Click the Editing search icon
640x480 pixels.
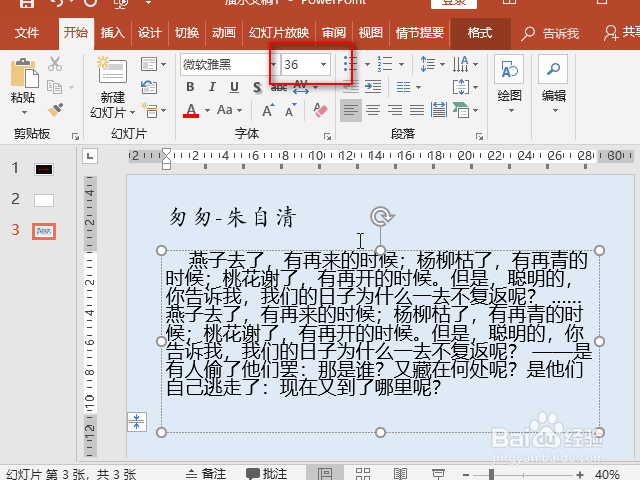tap(553, 69)
